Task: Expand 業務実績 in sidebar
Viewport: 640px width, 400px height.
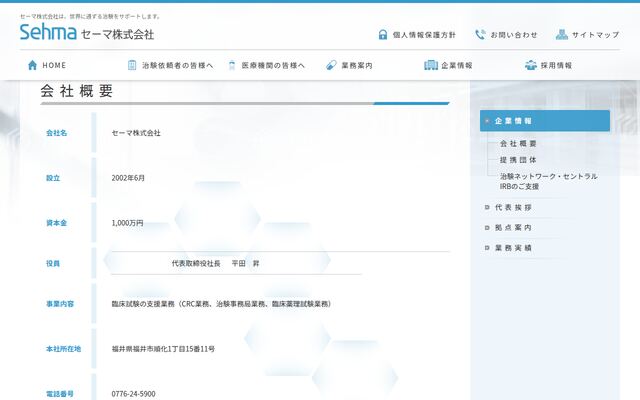Action: point(513,248)
